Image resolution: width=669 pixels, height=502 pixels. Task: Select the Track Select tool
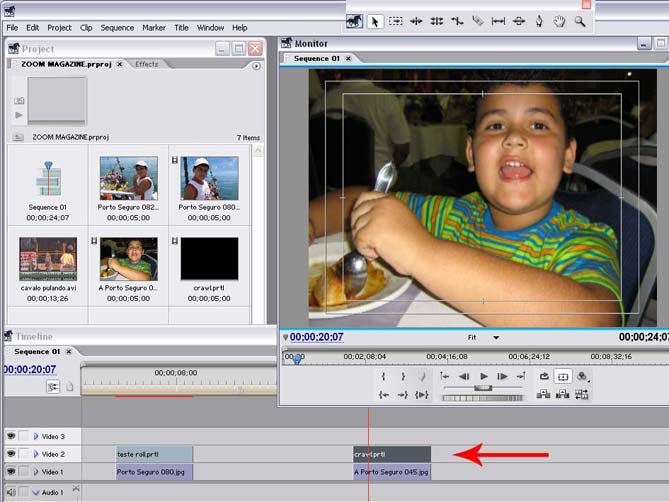point(396,21)
